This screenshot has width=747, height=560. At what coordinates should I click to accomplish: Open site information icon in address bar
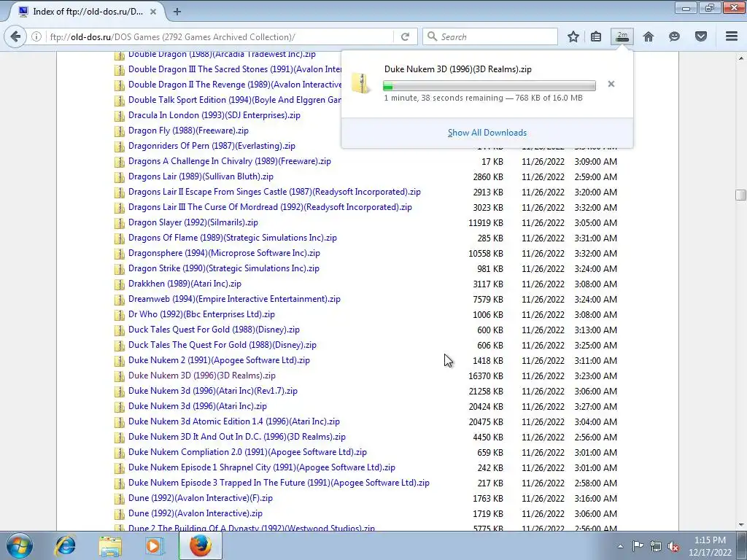[x=36, y=36]
